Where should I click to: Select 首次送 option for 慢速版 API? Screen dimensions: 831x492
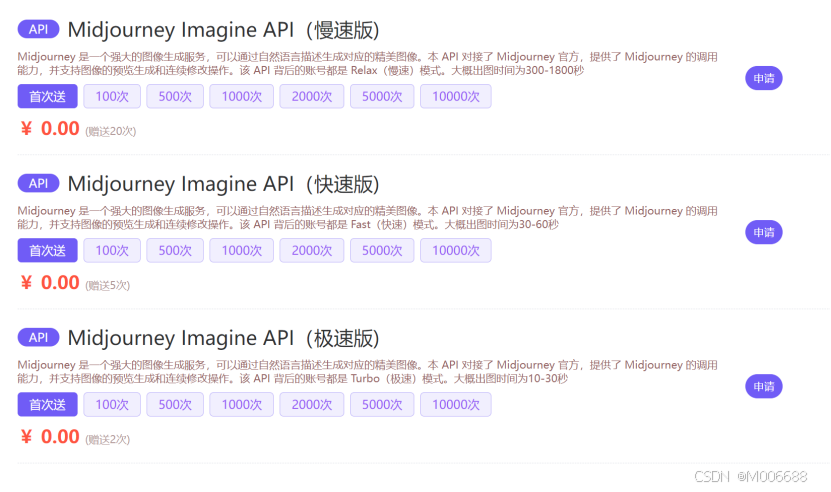point(48,96)
